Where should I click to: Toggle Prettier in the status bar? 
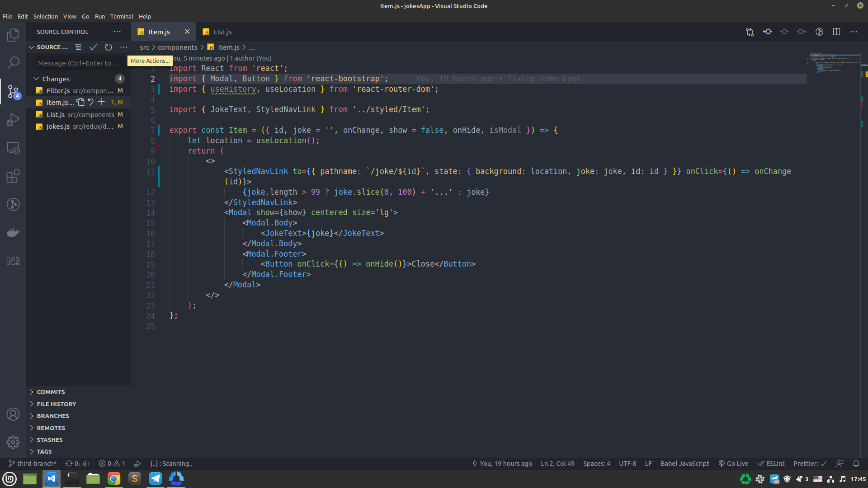[809, 464]
